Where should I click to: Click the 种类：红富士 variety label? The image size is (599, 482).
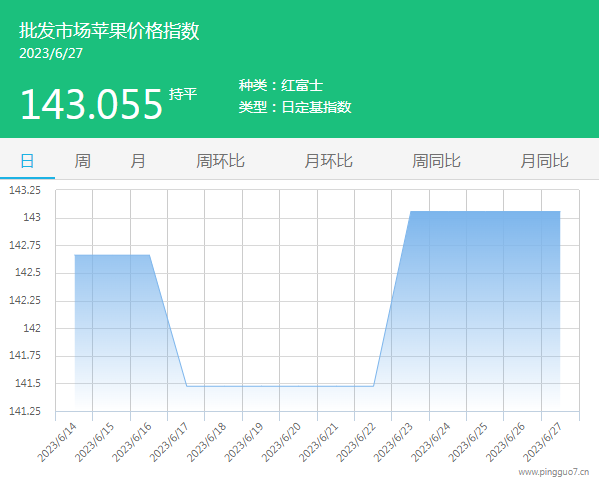coord(281,85)
